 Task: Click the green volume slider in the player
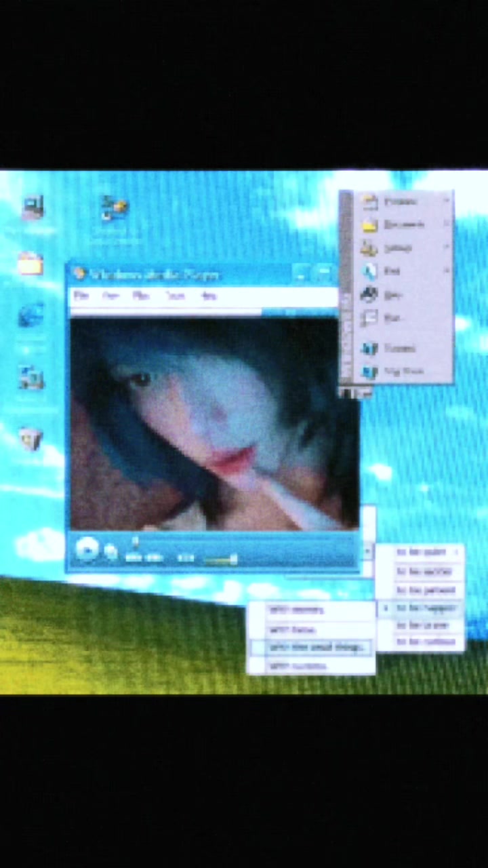221,559
